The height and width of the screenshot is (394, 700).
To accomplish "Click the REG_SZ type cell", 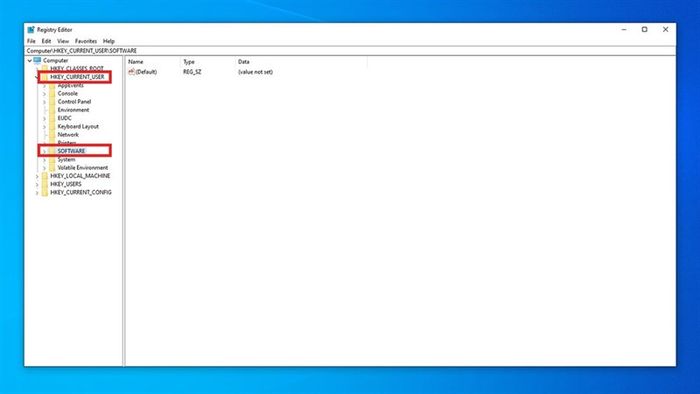I will [192, 71].
